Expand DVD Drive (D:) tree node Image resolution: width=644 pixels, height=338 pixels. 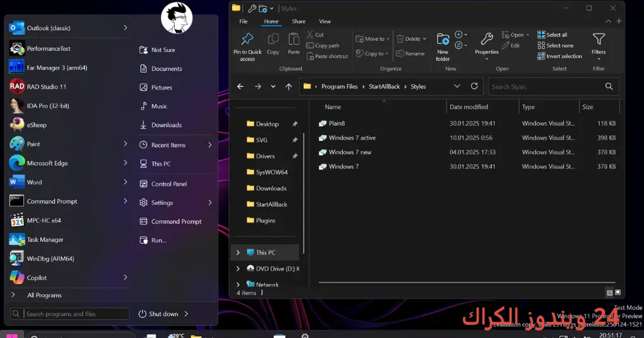coord(238,269)
